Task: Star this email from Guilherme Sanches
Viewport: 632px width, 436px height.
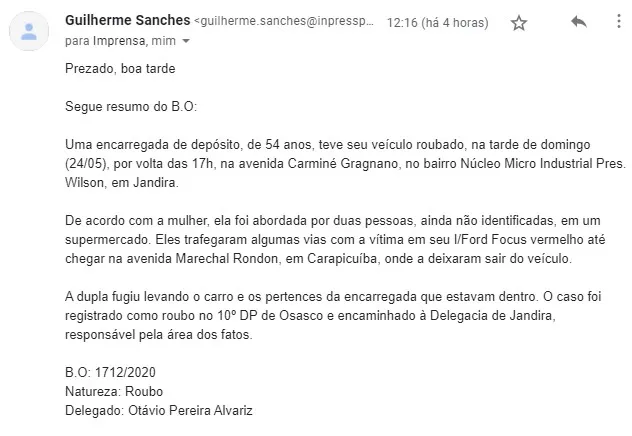Action: (x=519, y=23)
